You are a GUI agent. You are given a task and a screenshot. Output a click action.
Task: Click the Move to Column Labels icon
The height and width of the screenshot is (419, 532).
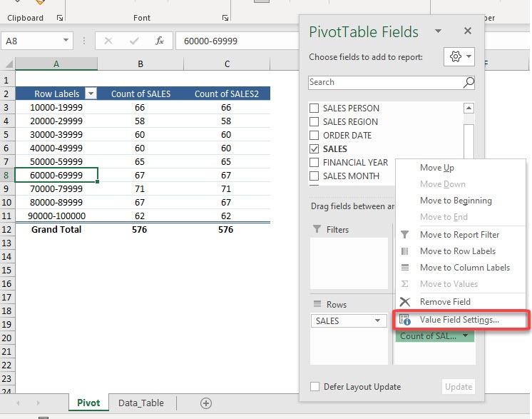(405, 268)
